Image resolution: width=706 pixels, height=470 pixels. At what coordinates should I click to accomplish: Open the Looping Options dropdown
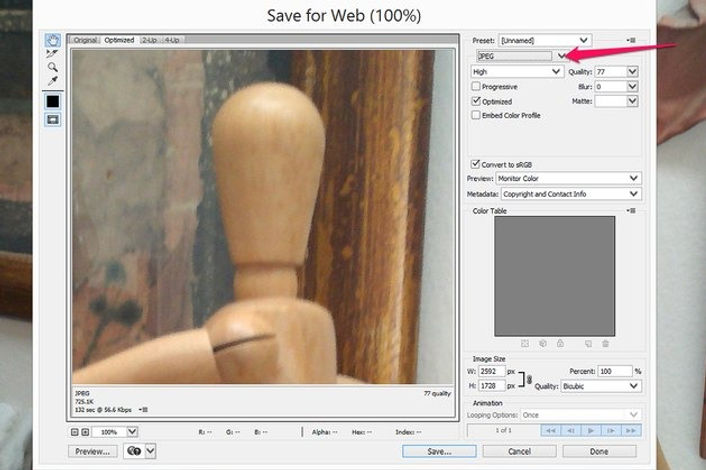click(581, 415)
